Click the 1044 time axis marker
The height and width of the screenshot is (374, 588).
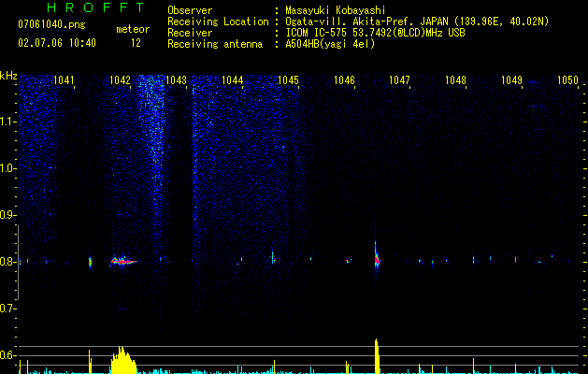(232, 79)
